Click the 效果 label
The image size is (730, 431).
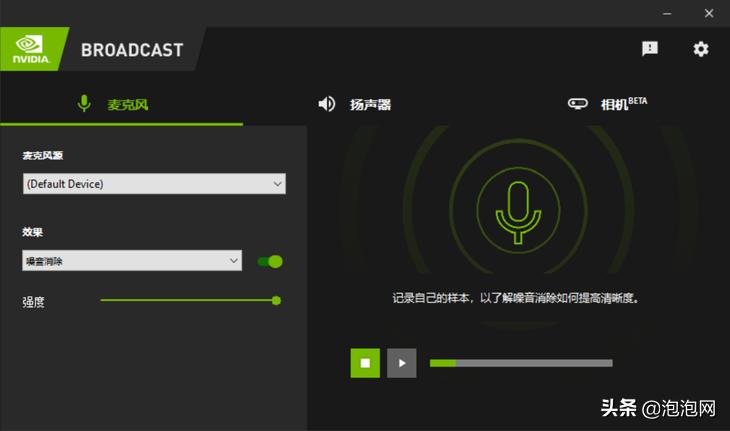click(33, 232)
